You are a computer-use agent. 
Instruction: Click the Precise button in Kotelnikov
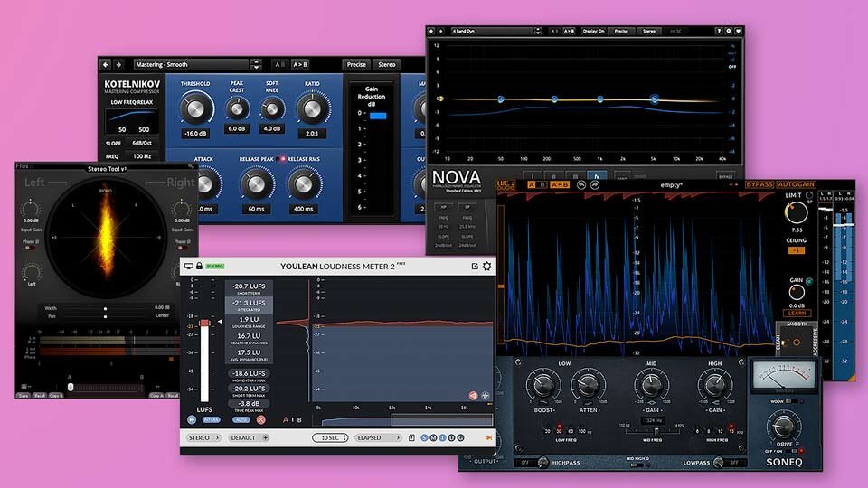coord(356,65)
